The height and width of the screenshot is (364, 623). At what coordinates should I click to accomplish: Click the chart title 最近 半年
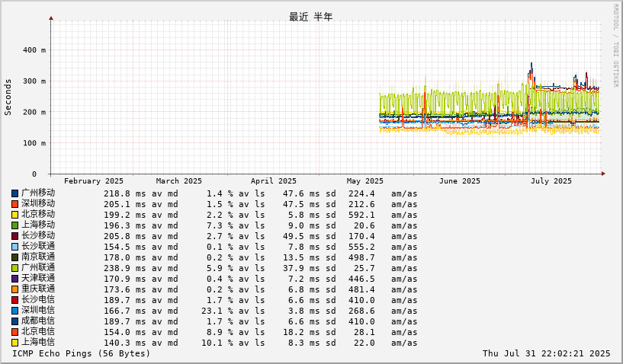(310, 17)
